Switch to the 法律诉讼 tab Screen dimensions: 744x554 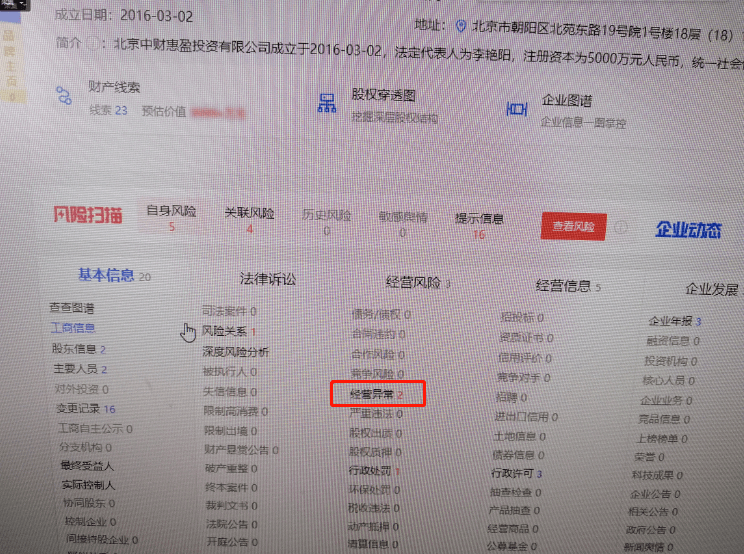pyautogui.click(x=267, y=279)
